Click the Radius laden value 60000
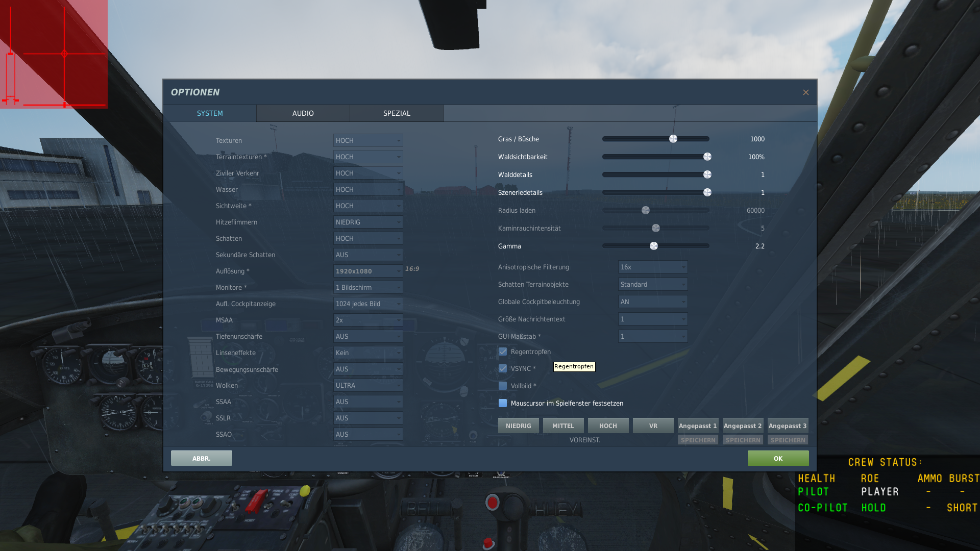Screen dimensions: 980x551 [x=755, y=210]
